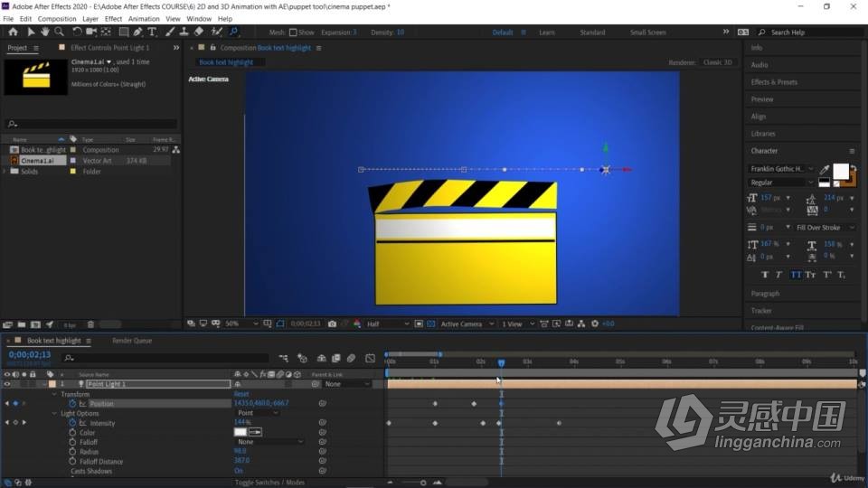The image size is (868, 488).
Task: Click the snapshot camera icon in viewer
Action: (x=332, y=324)
